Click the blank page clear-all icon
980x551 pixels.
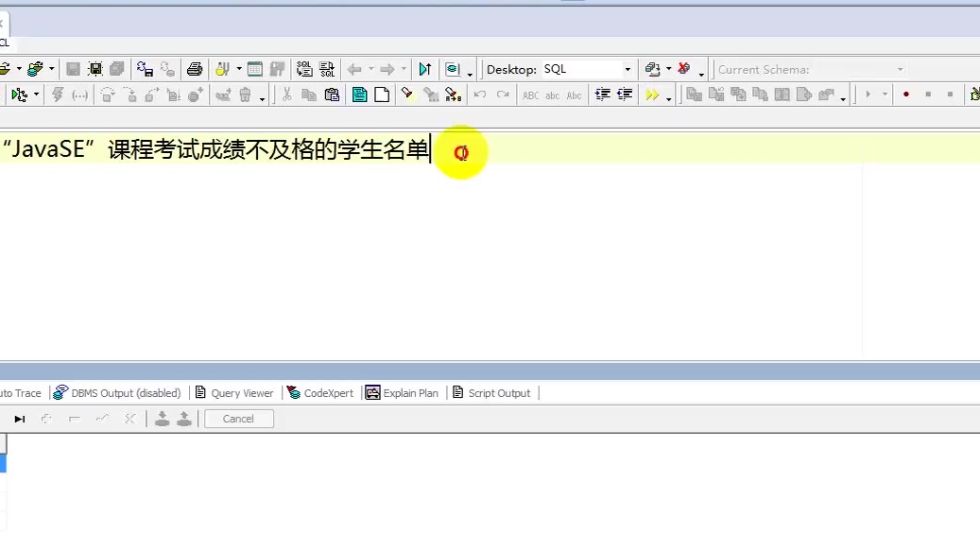pos(382,95)
